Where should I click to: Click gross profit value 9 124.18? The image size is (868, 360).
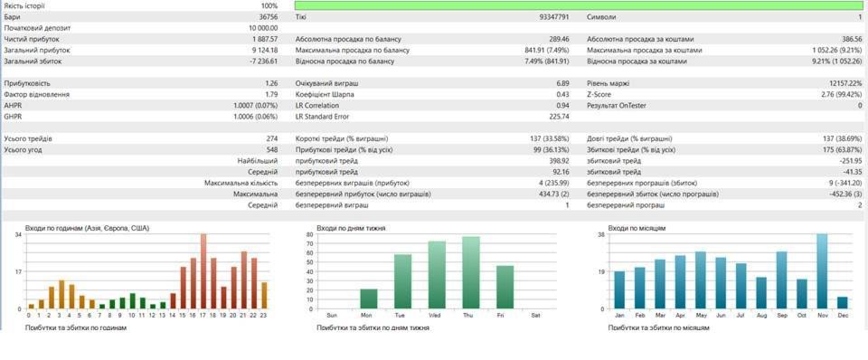[265, 51]
